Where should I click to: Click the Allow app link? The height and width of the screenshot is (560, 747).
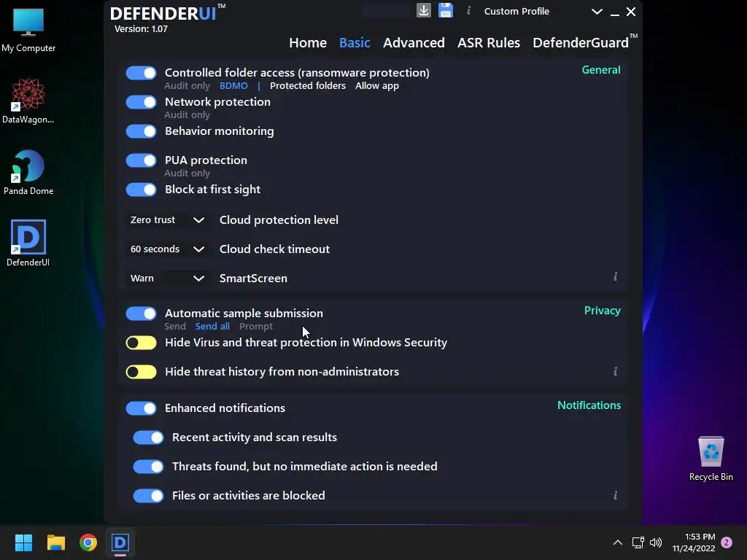coord(377,86)
